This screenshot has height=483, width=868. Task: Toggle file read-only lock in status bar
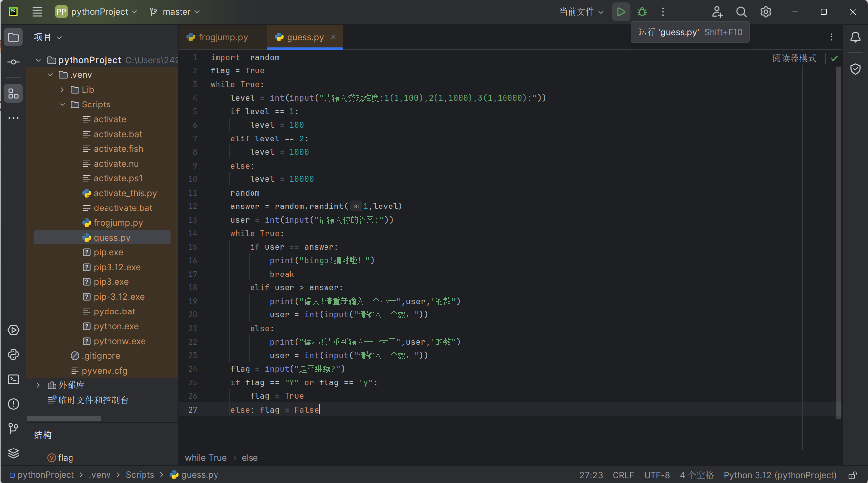(x=852, y=476)
